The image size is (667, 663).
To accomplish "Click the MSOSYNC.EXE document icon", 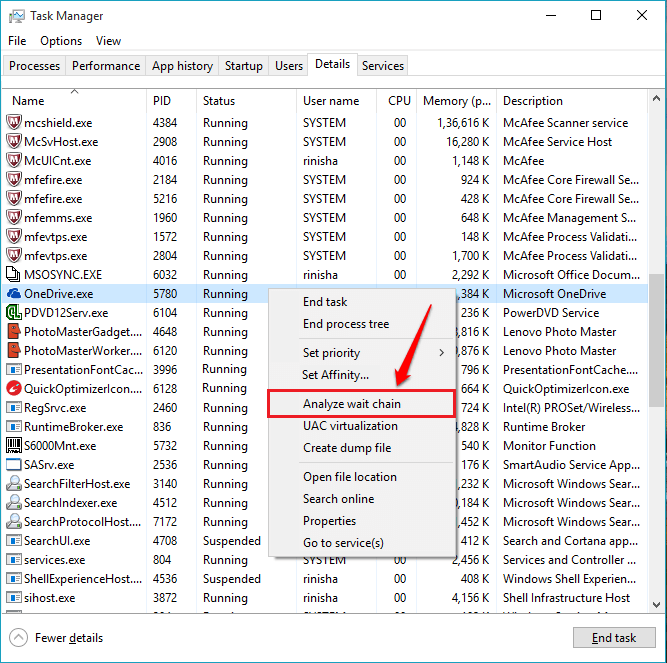I will pos(13,274).
